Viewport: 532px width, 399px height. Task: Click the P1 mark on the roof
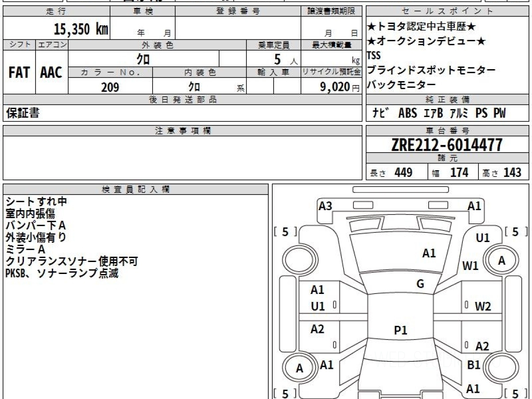(x=400, y=330)
